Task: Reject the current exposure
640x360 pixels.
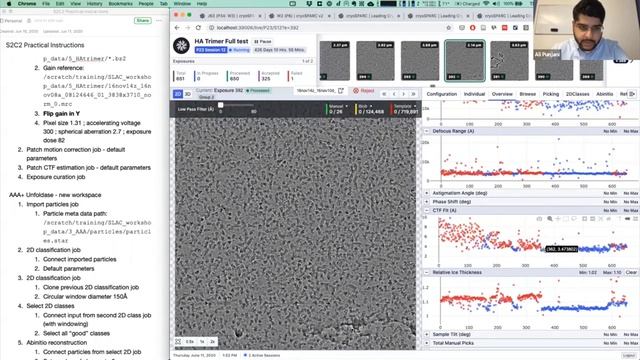Action: 364,91
